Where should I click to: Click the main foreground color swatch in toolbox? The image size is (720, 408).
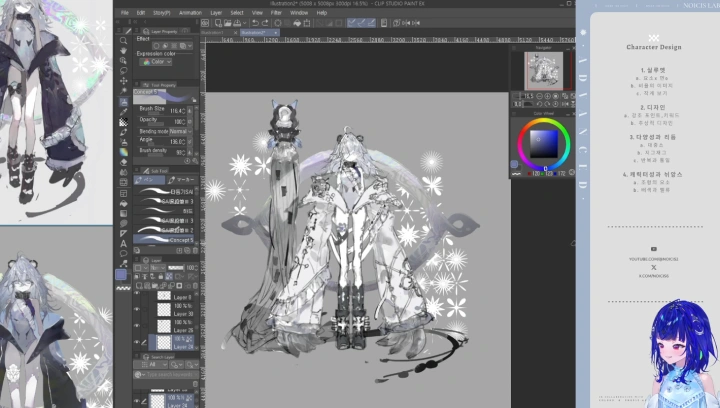click(x=121, y=274)
